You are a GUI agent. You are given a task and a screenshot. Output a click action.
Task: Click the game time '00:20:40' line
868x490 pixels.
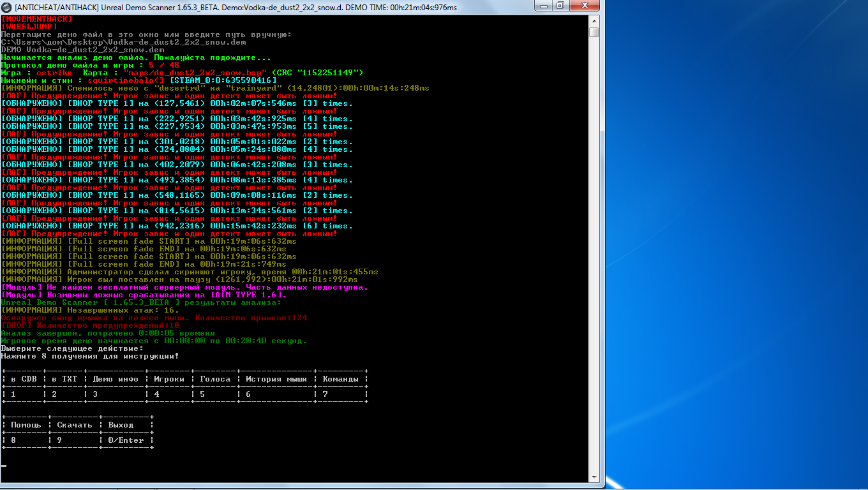(x=154, y=341)
